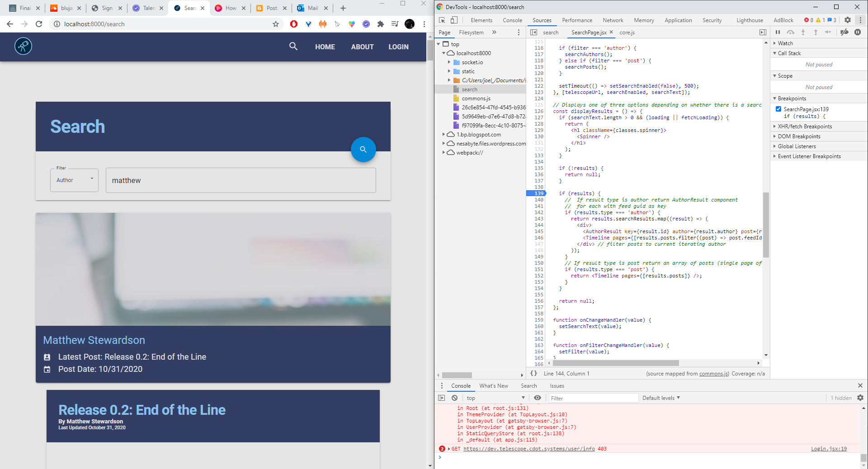Screen dimensions: 868x469
Task: Reload the page with the refresh icon
Action: click(x=39, y=24)
